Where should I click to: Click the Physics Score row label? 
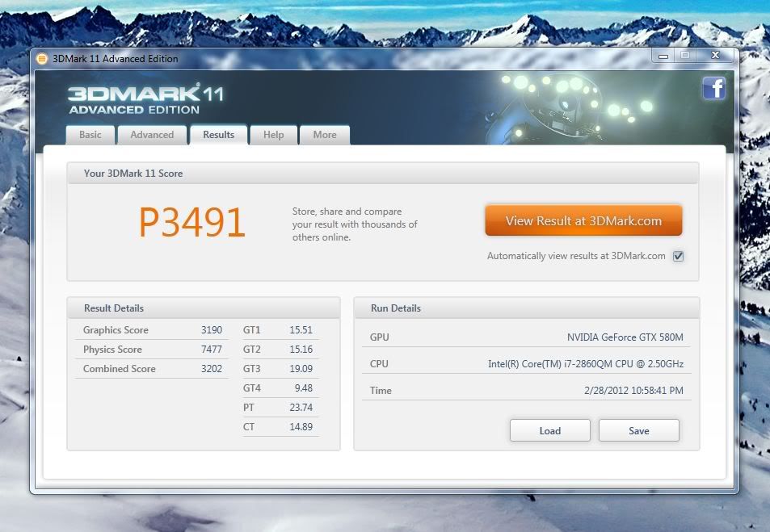[112, 350]
